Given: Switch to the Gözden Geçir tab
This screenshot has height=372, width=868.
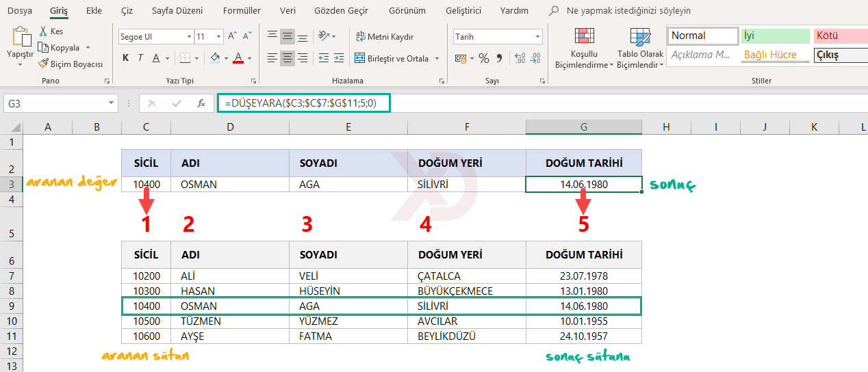Looking at the screenshot, I should [341, 11].
